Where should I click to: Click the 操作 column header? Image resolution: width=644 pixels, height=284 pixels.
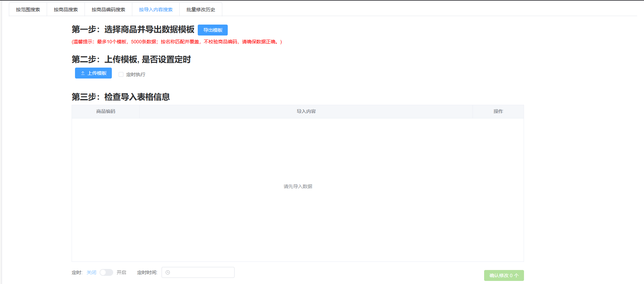point(498,111)
